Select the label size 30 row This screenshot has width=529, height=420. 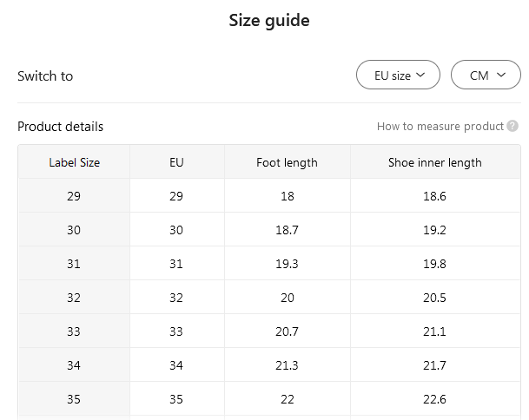point(74,230)
